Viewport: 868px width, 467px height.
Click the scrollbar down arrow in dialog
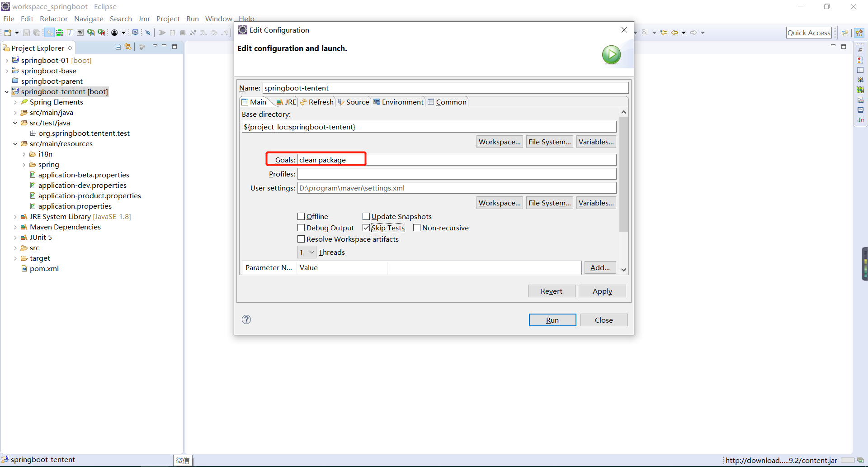point(623,270)
